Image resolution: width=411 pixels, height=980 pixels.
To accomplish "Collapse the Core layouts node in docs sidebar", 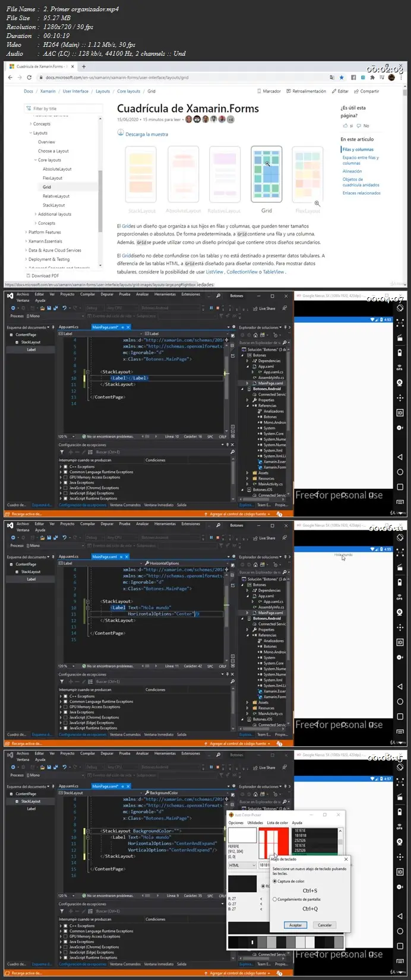I will 35,160.
